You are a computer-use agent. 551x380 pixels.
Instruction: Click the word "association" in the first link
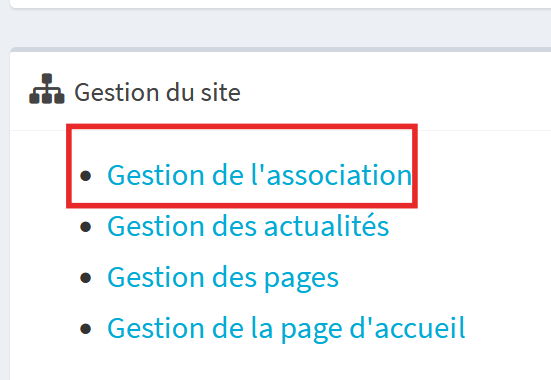339,175
